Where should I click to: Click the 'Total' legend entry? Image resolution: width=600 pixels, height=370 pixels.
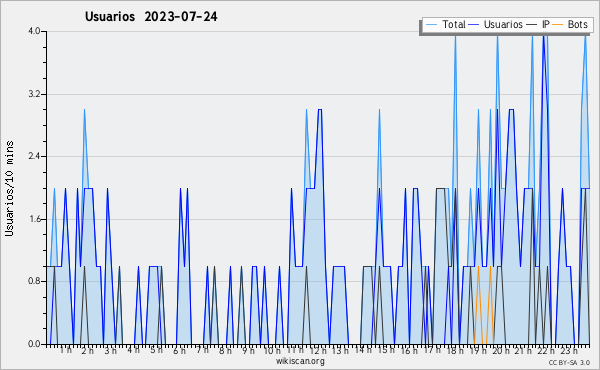tap(454, 24)
